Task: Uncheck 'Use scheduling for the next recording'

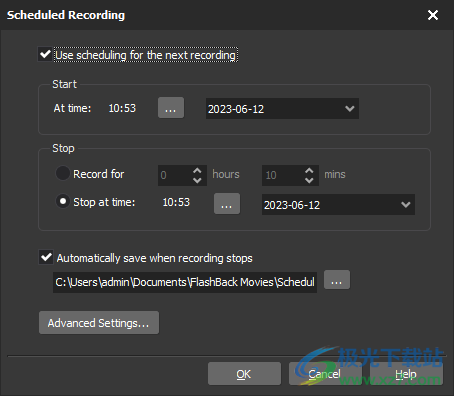Action: 45,54
